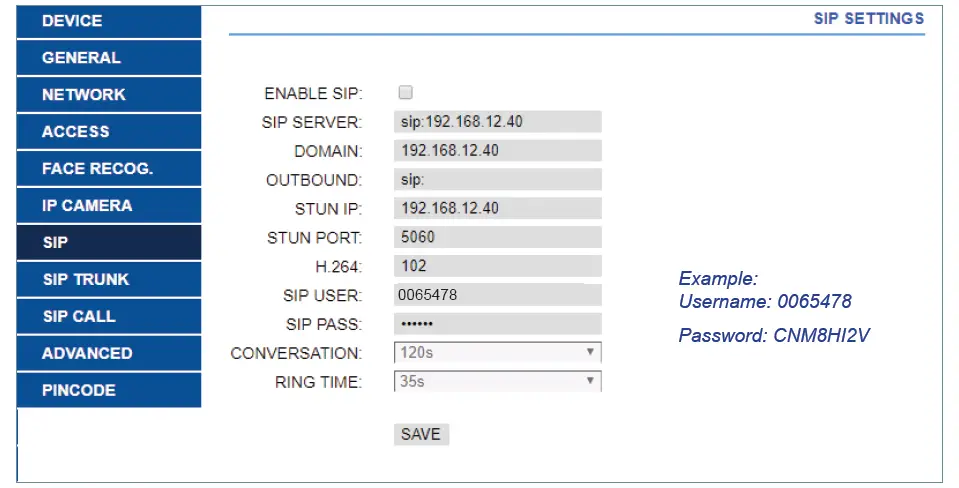Click the STUN Port field

(497, 238)
